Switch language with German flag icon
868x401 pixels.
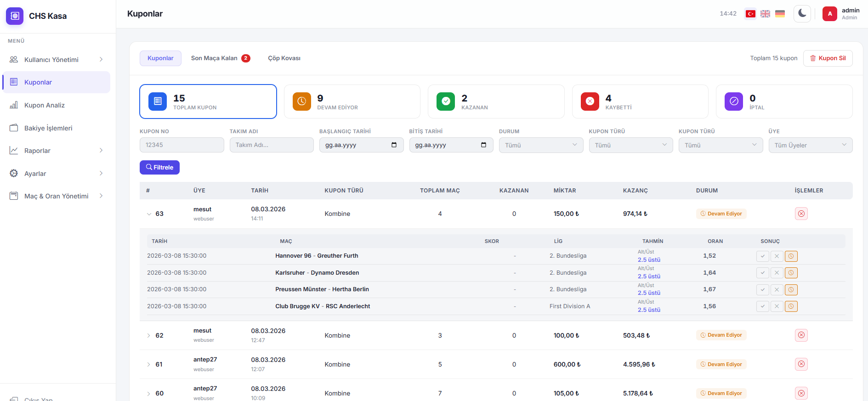coord(780,14)
